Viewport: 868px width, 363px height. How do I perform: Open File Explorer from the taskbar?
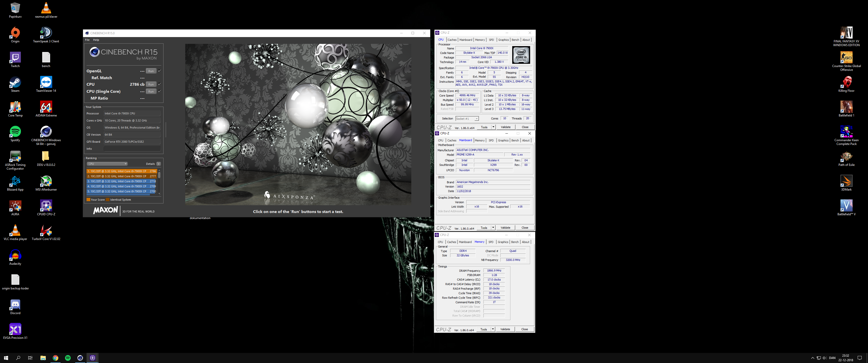click(x=43, y=358)
